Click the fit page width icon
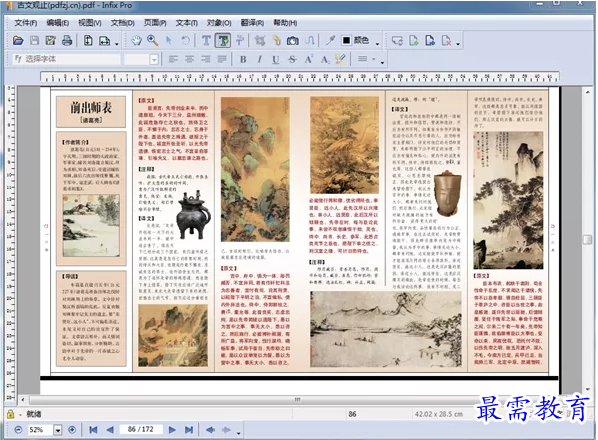Viewport: 598px width, 440px height. point(104,40)
